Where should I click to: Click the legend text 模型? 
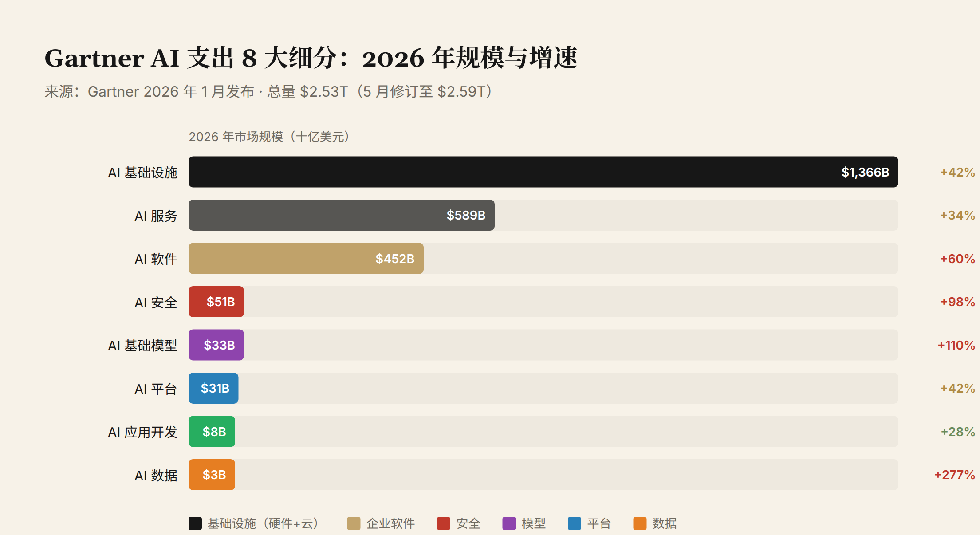point(534,523)
